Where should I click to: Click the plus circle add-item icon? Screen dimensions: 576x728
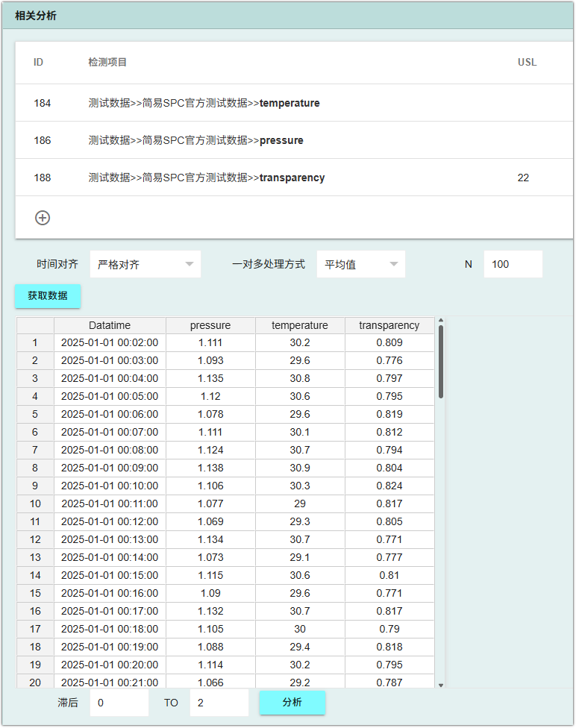43,218
